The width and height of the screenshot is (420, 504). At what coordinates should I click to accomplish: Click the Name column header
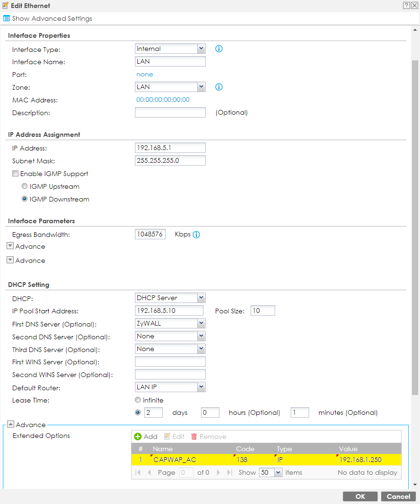[x=163, y=449]
